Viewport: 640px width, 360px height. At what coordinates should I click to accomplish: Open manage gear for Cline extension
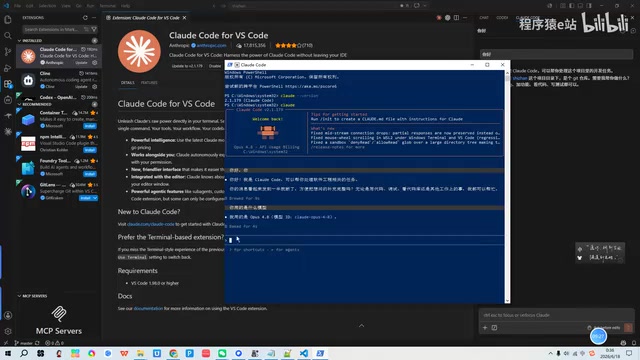(95, 87)
